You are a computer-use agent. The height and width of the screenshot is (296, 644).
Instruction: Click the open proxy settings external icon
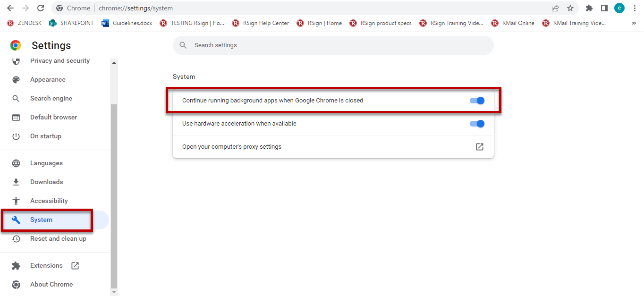click(x=479, y=147)
